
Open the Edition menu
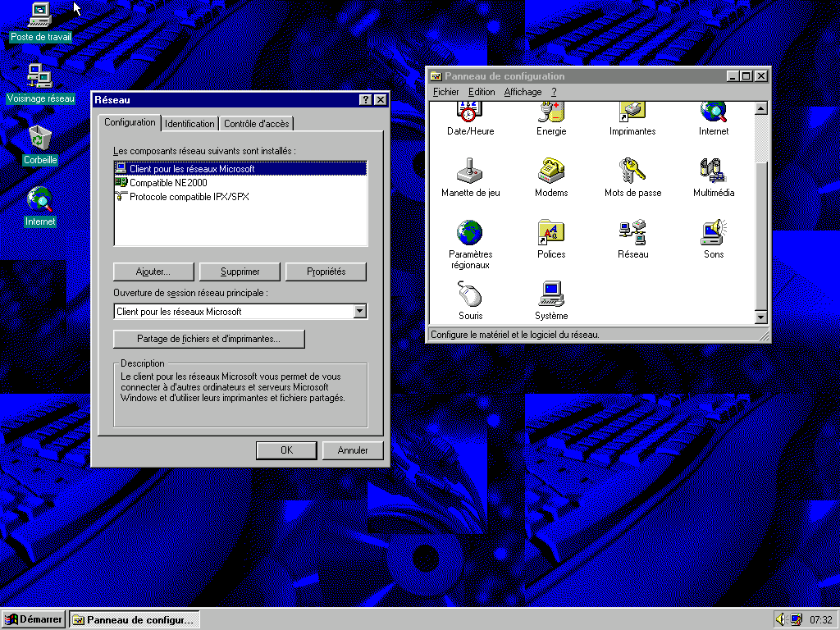coord(481,92)
